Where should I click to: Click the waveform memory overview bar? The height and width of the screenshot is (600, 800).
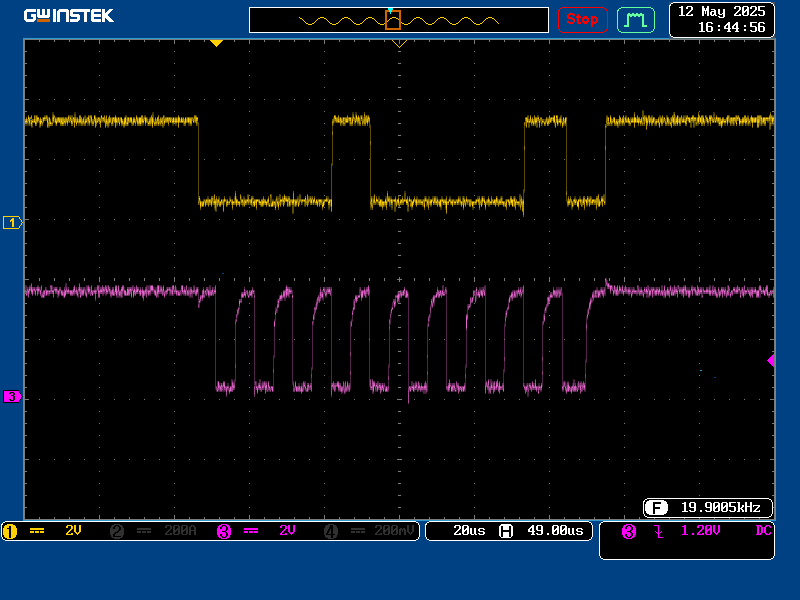[x=398, y=20]
